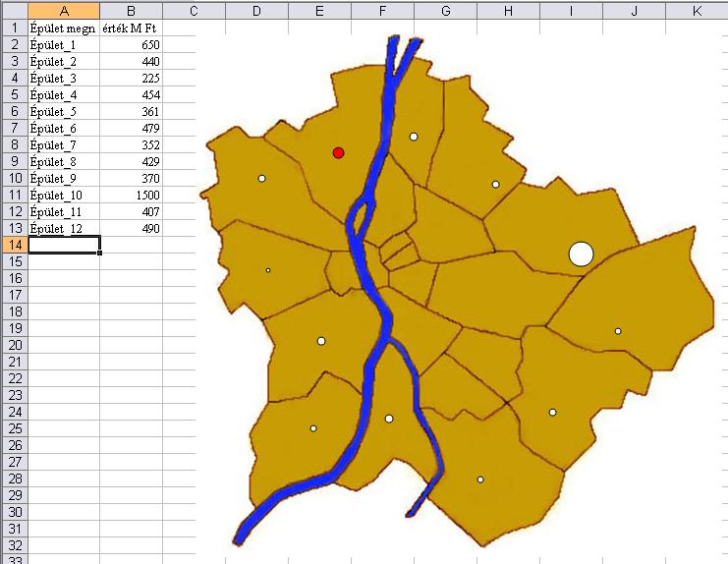Click the value cell 440
This screenshot has width=728, height=564.
click(x=131, y=61)
